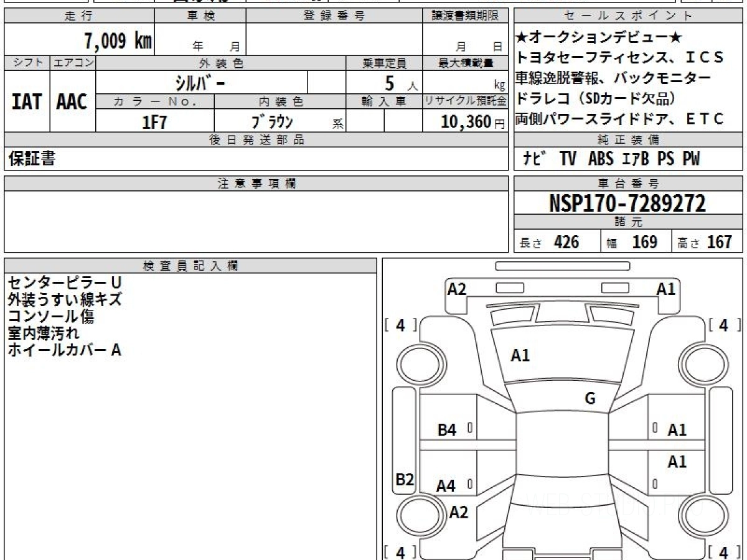Click the エアB equipment entry

pyautogui.click(x=636, y=159)
